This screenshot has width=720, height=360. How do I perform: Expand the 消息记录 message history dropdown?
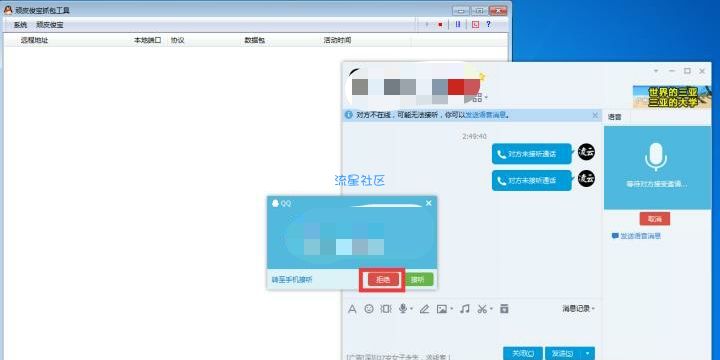(x=579, y=309)
